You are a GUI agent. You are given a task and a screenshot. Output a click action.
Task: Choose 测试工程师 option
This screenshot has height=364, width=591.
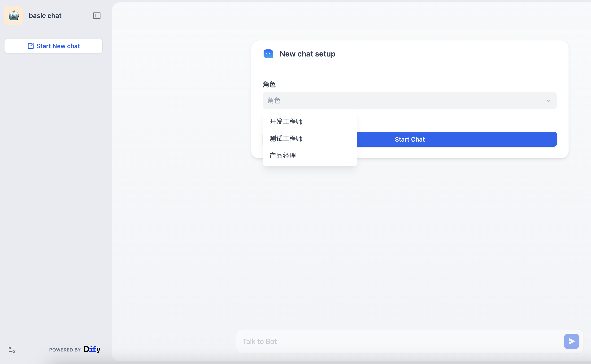[286, 139]
